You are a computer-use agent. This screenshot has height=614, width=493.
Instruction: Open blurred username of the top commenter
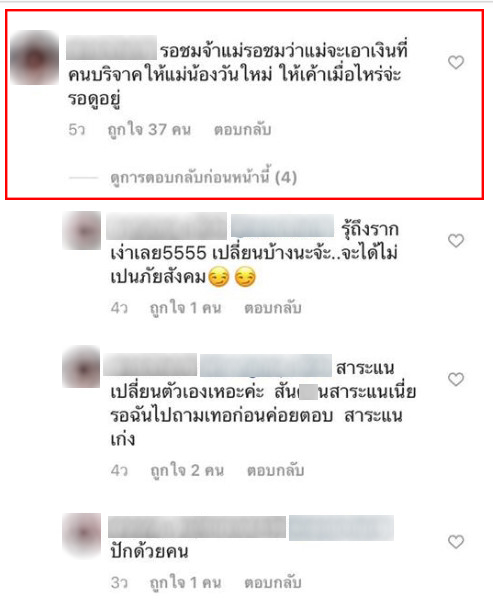pyautogui.click(x=111, y=48)
